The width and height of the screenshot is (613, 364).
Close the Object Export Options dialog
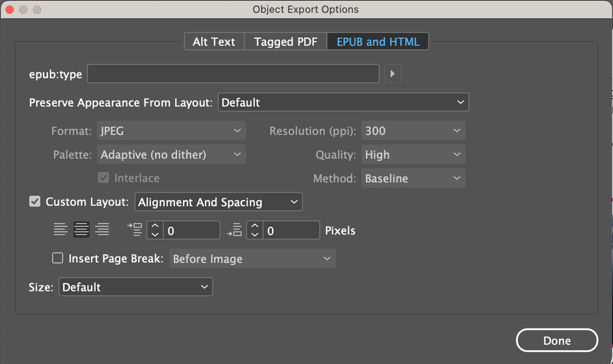[10, 10]
